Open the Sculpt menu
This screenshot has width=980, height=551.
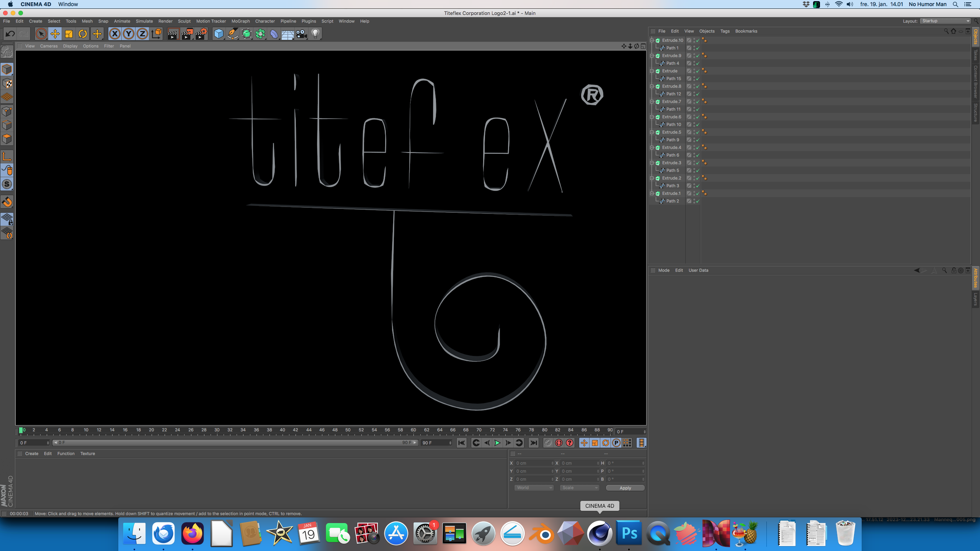184,21
